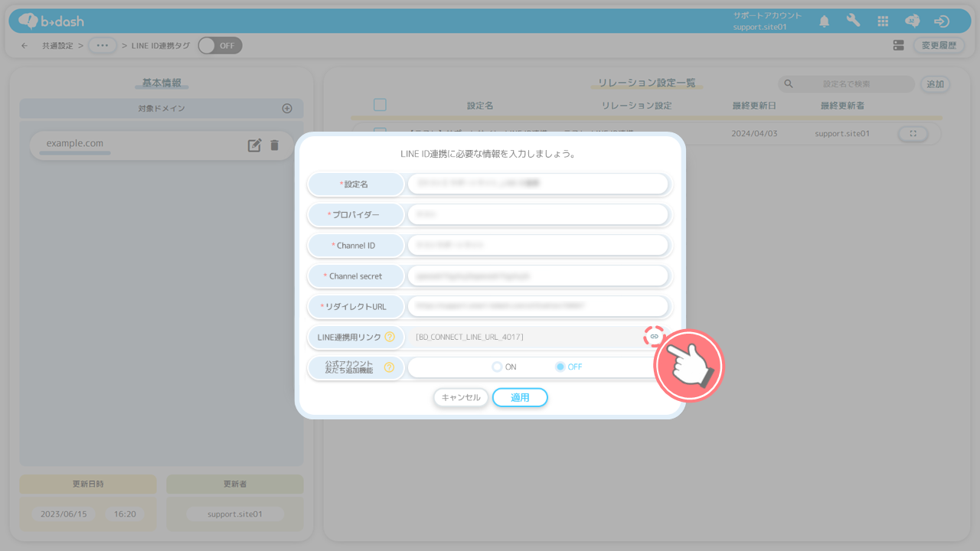980x551 pixels.
Task: Toggle the LINE ID連携タグ OFF switch
Action: click(220, 46)
